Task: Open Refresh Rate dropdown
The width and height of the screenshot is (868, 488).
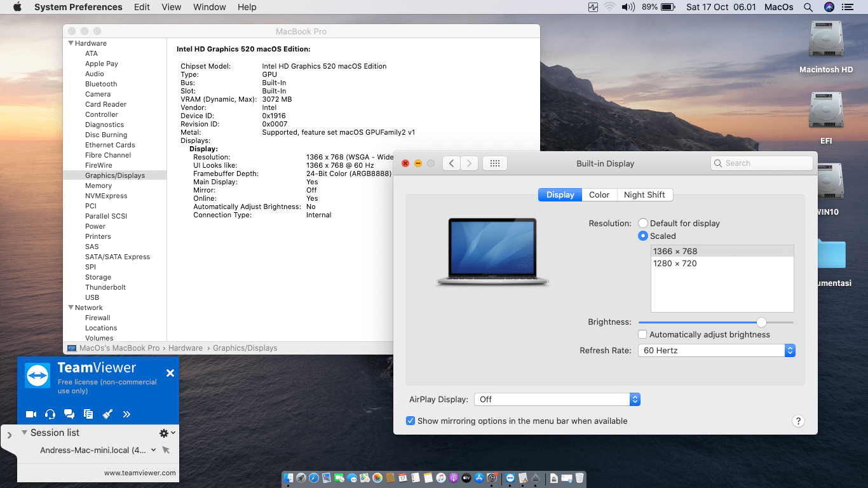Action: 717,351
